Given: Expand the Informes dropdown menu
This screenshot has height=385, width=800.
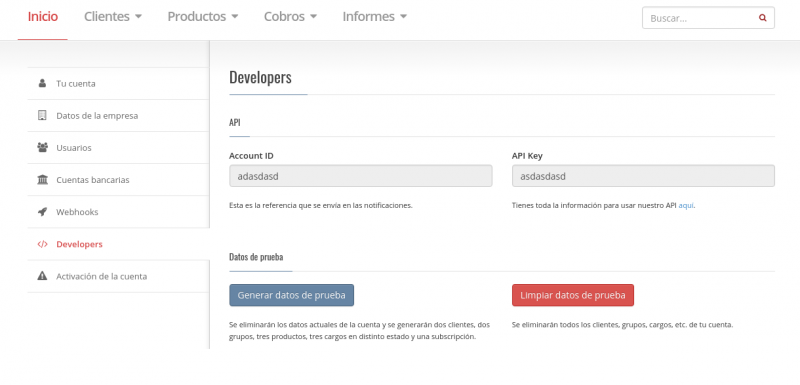Looking at the screenshot, I should pos(374,16).
